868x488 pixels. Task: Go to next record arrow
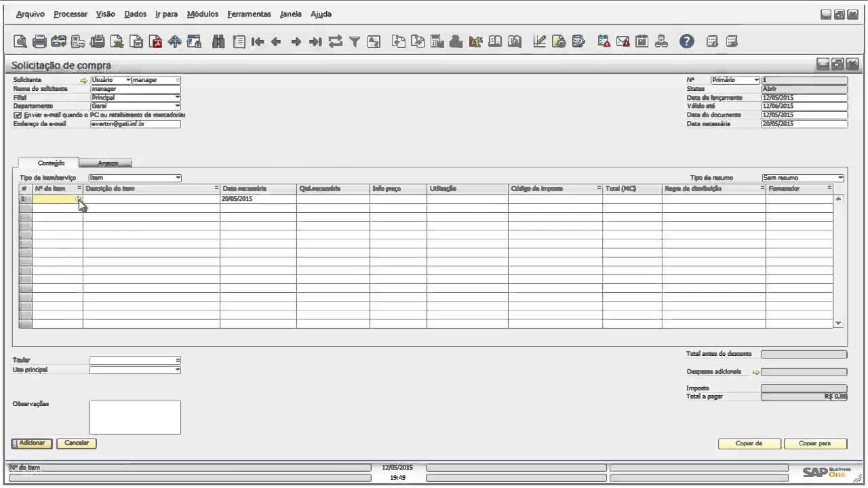pyautogui.click(x=296, y=41)
